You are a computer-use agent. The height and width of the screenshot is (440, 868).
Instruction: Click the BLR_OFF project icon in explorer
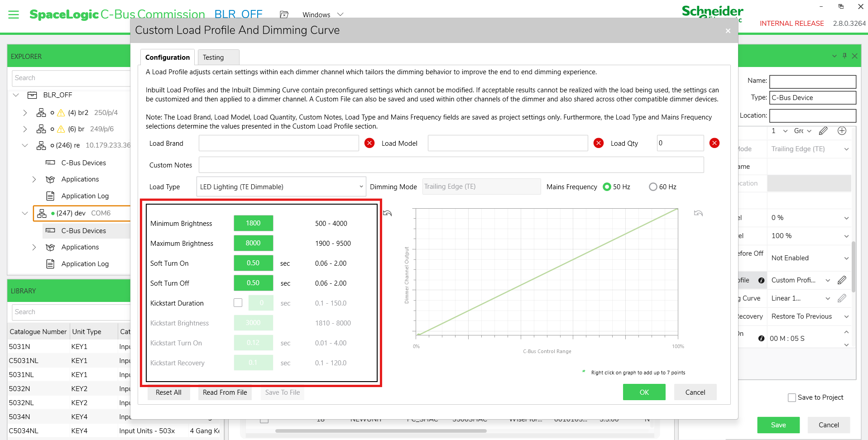[32, 95]
